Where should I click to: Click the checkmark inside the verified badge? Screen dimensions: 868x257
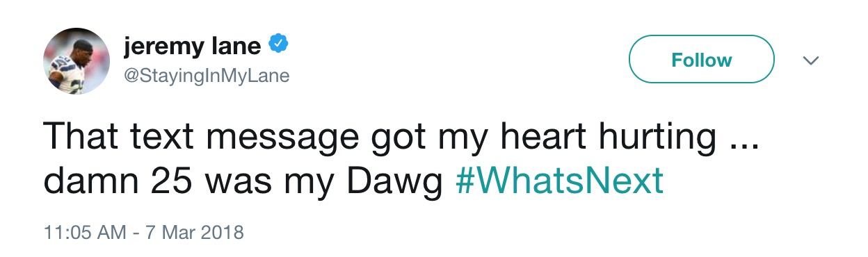tap(279, 46)
